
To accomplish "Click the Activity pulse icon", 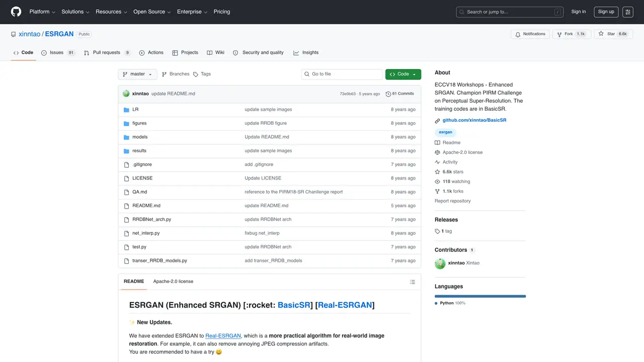I will pyautogui.click(x=438, y=162).
